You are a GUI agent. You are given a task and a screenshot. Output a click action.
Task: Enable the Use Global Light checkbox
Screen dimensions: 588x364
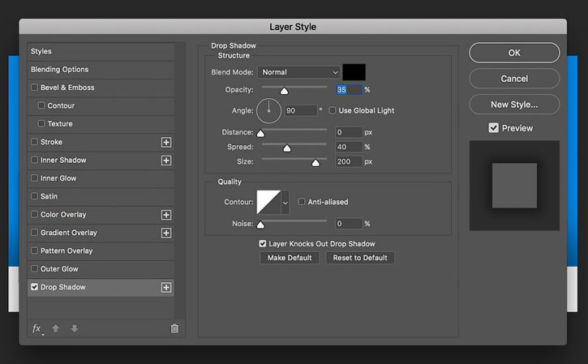pos(333,110)
